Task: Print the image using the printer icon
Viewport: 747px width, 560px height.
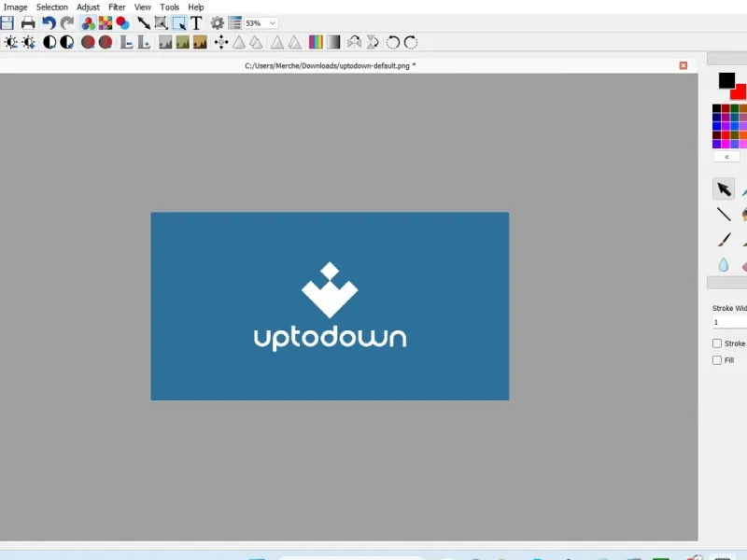Action: (28, 22)
